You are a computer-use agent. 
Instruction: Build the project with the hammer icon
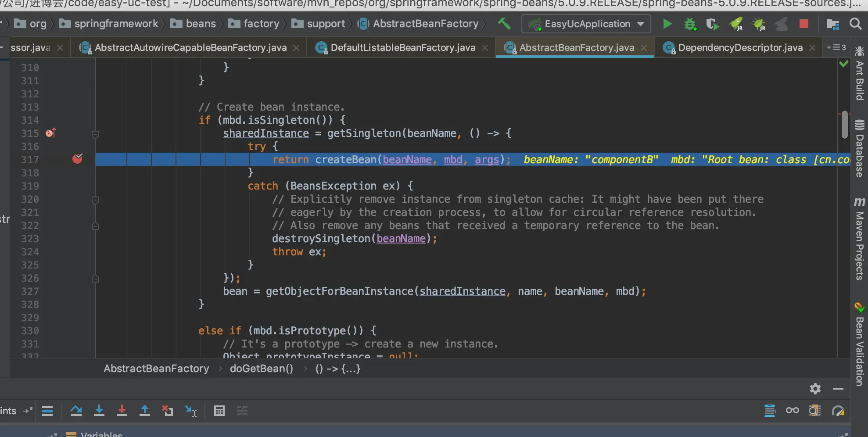click(504, 24)
